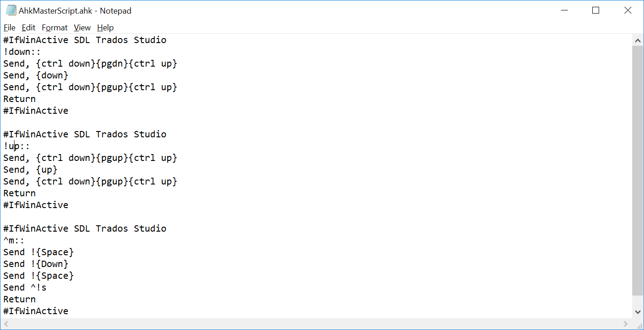644x330 pixels.
Task: Open the Format menu
Action: (54, 28)
